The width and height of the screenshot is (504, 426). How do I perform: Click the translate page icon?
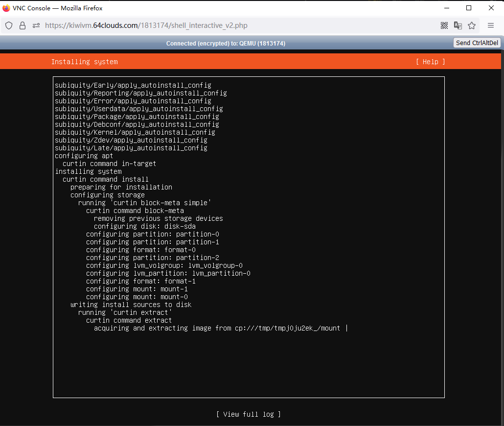click(x=458, y=25)
